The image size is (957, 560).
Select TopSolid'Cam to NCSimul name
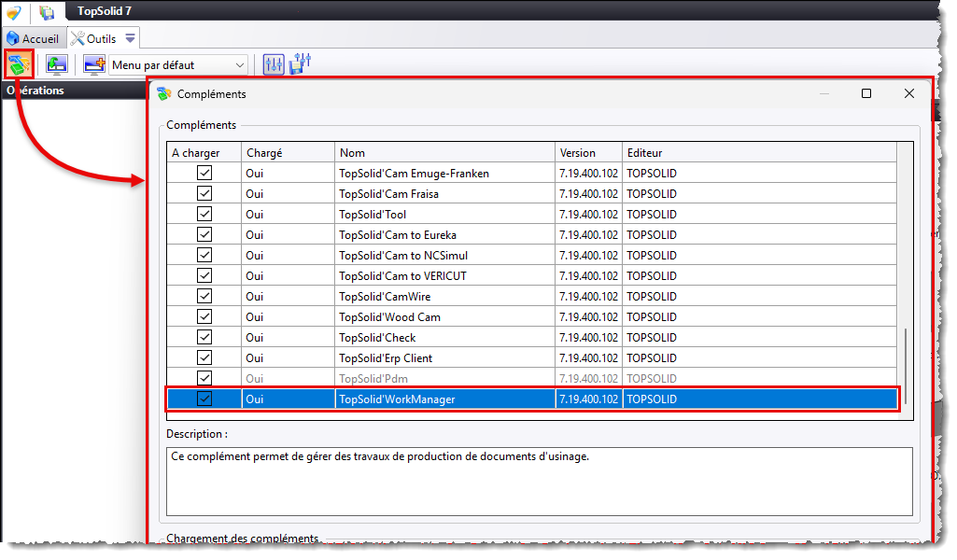403,255
